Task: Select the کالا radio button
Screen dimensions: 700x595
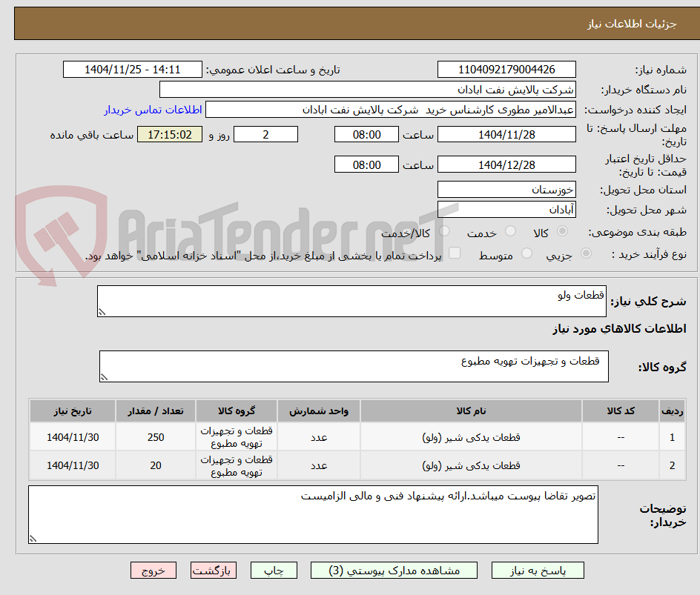Action: pyautogui.click(x=563, y=231)
